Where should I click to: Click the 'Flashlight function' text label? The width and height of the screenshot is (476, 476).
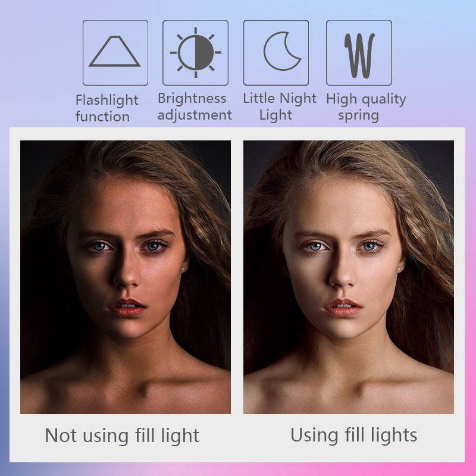107,108
